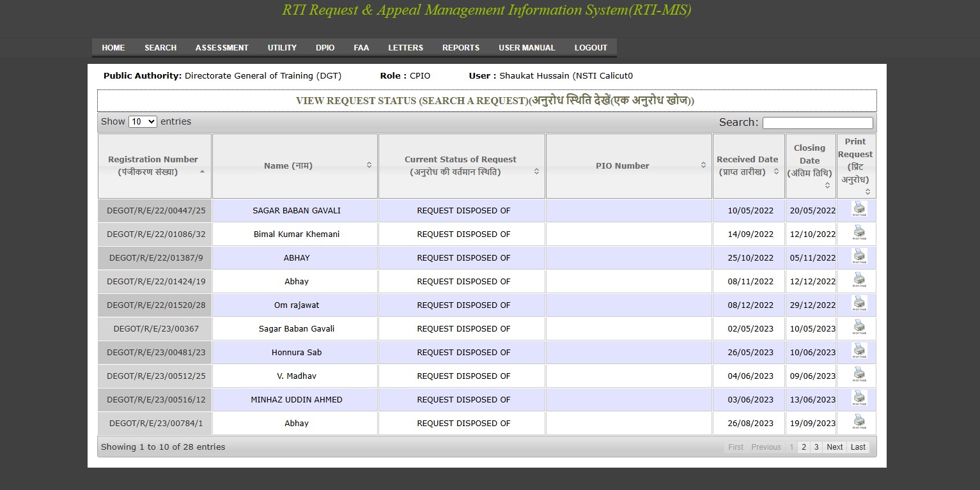Click registration number DEGOT/R/E/22/01520/28
The width and height of the screenshot is (980, 490).
pos(156,305)
